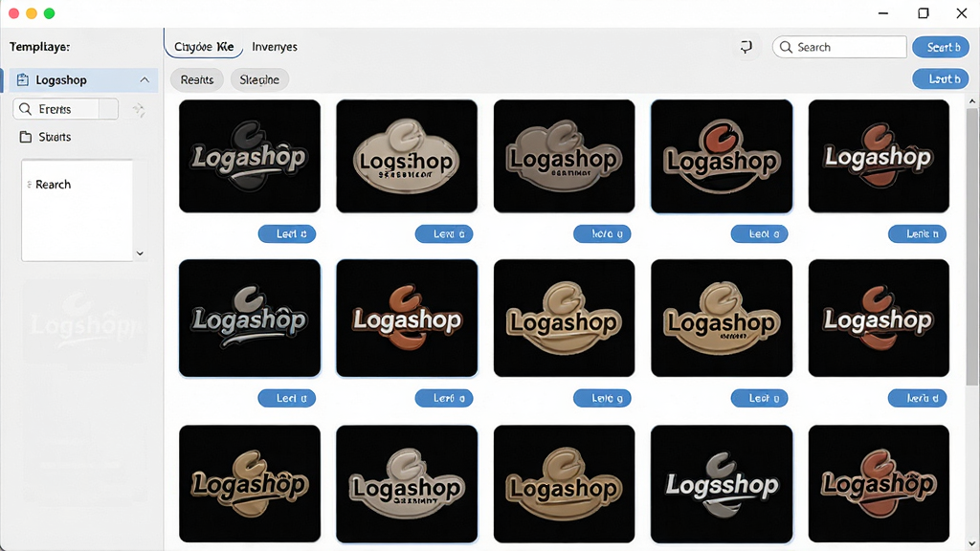Viewport: 980px width, 551px height.
Task: Open the speech bubble comment icon
Action: click(x=746, y=47)
